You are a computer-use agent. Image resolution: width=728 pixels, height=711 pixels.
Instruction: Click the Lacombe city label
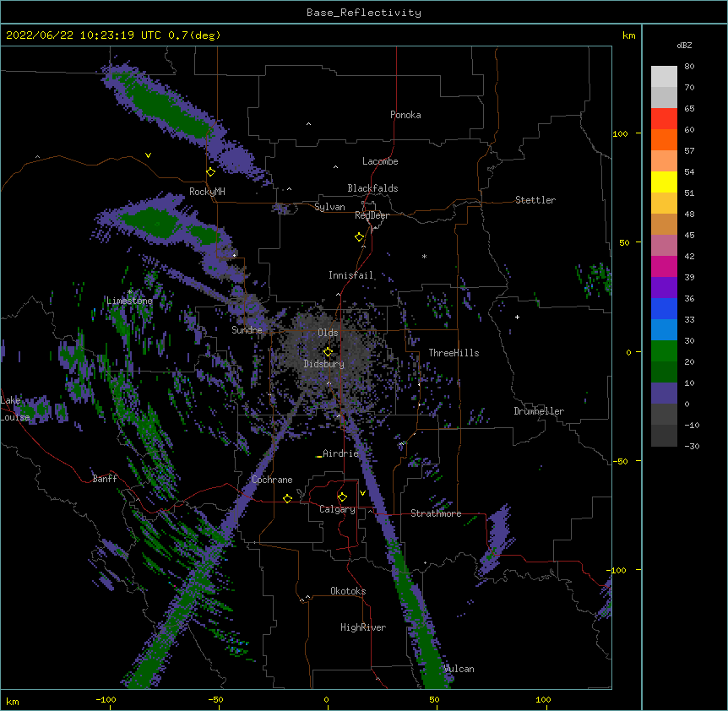coord(380,161)
